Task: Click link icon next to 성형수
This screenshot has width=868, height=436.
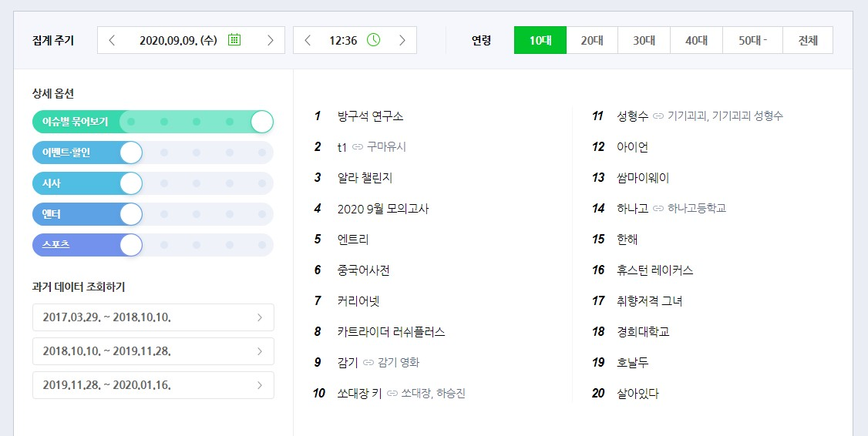Action: click(658, 116)
